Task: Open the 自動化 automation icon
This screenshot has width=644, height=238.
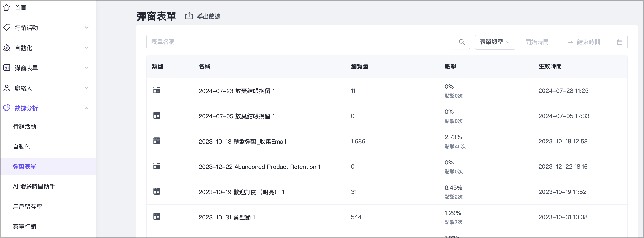Action: [7, 48]
